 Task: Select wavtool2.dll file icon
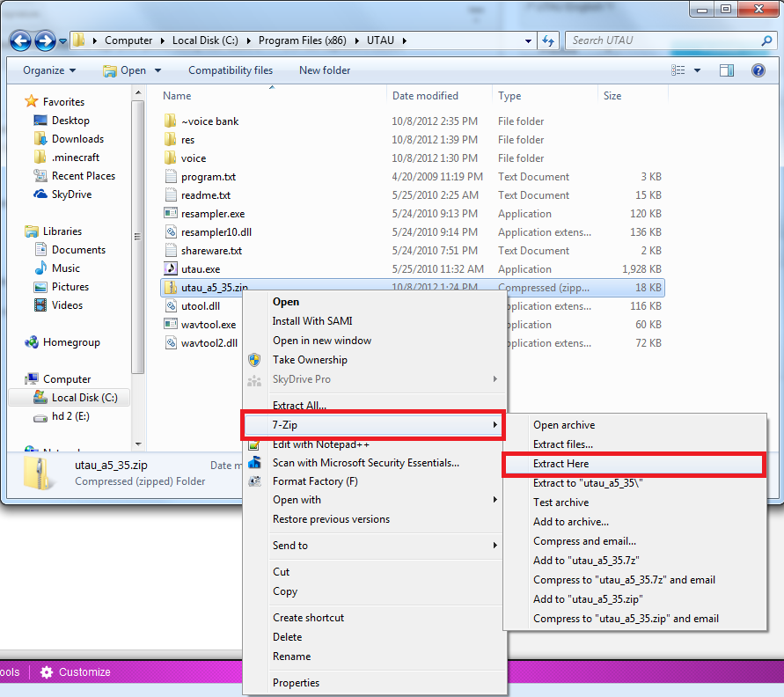(x=171, y=342)
